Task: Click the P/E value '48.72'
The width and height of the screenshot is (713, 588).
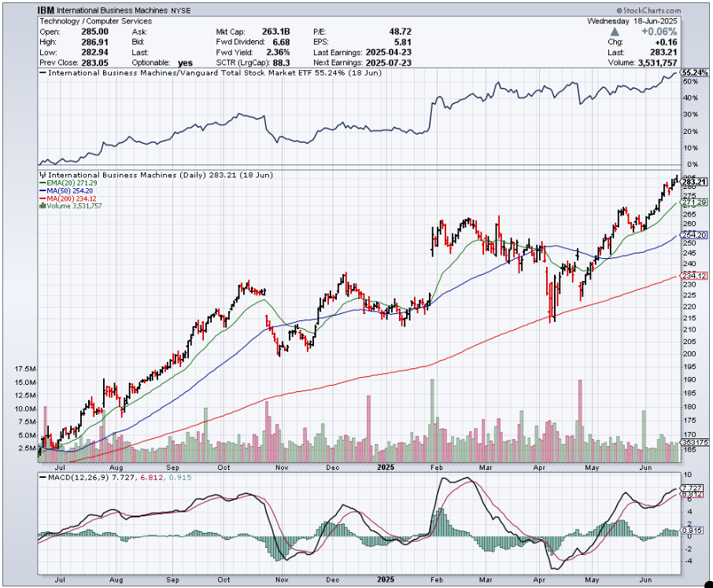Action: 400,31
